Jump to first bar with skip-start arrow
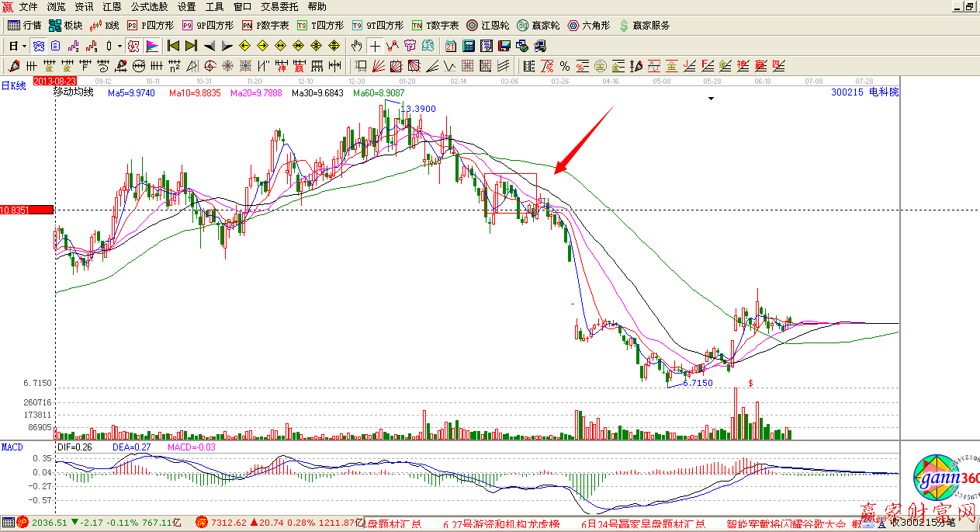This screenshot has width=980, height=532. [173, 46]
